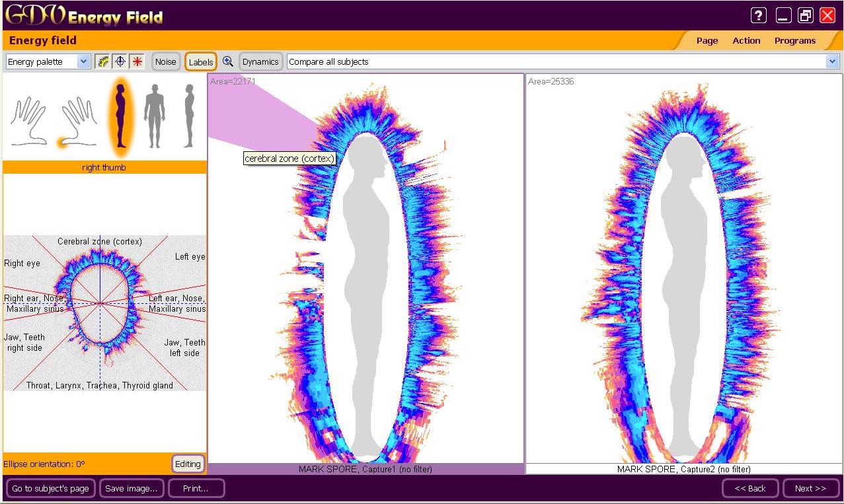Restore the window with the restore icon

[x=806, y=15]
